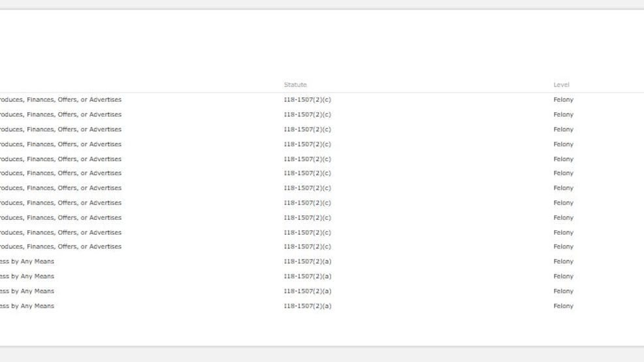644x362 pixels.
Task: Select the first I18-1507(2)(c) statute entry
Action: [x=307, y=100]
